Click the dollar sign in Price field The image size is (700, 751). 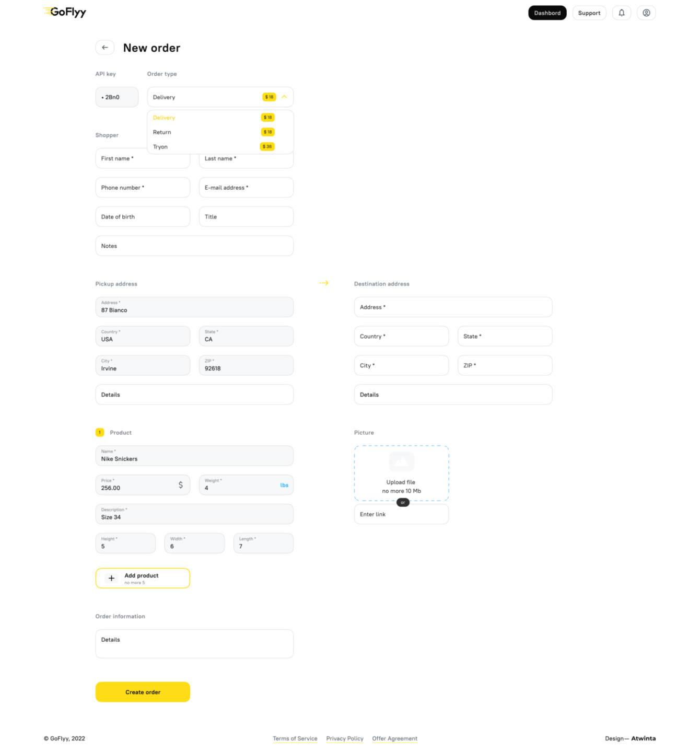click(181, 485)
